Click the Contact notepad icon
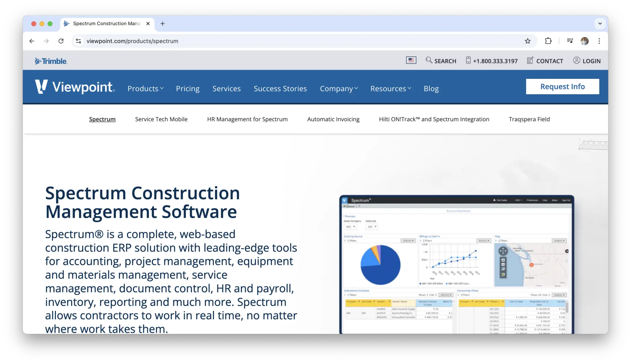 pos(530,60)
